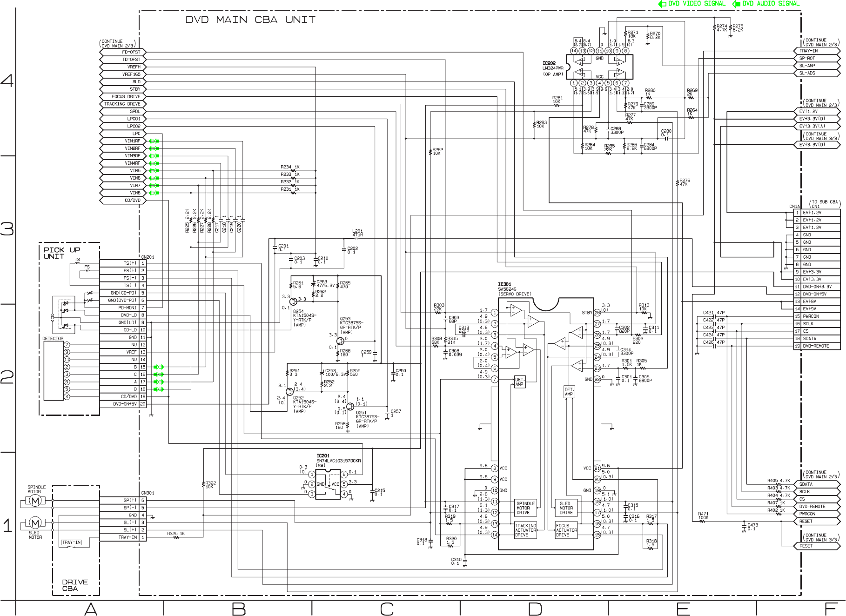846x616 pixels.
Task: Click the sled motor symbol
Action: 35,523
